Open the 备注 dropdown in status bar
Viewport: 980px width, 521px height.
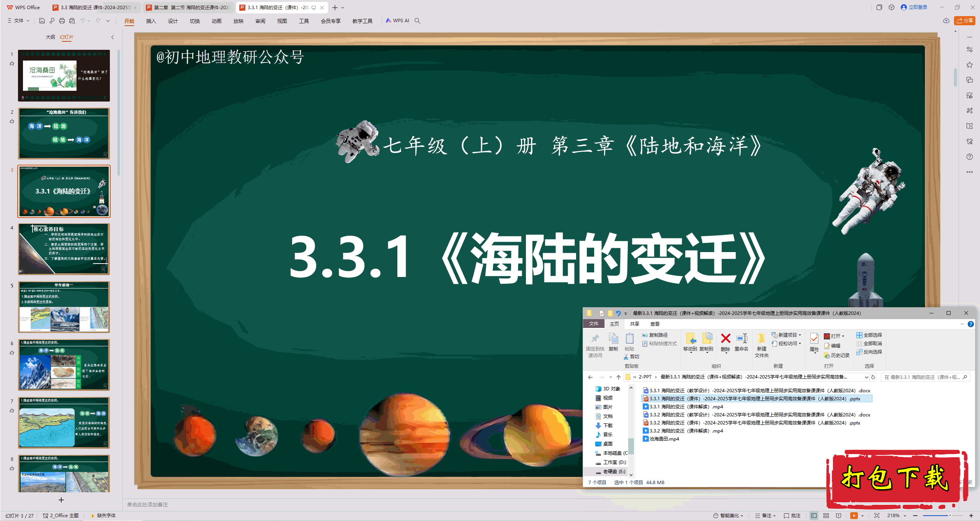(x=765, y=516)
